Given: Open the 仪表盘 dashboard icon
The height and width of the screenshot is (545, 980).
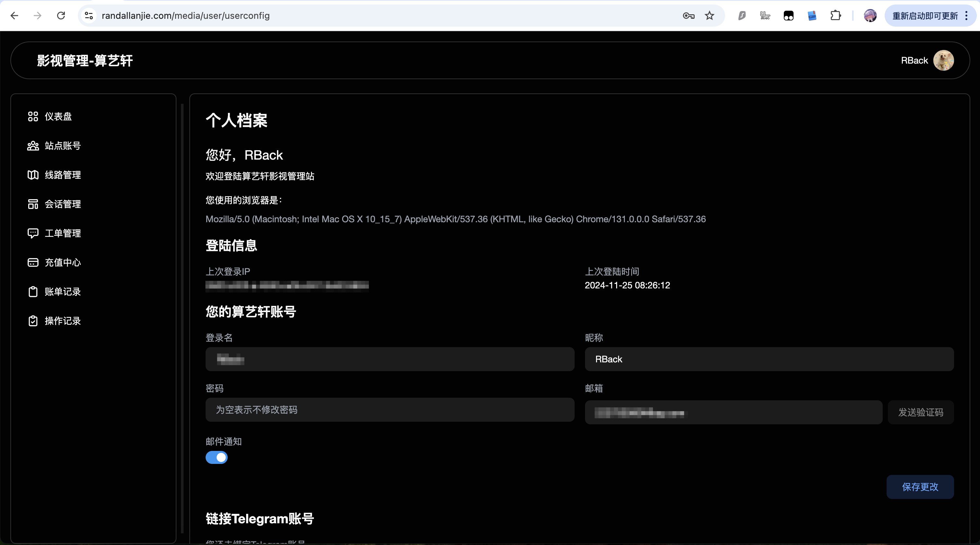Looking at the screenshot, I should 33,116.
